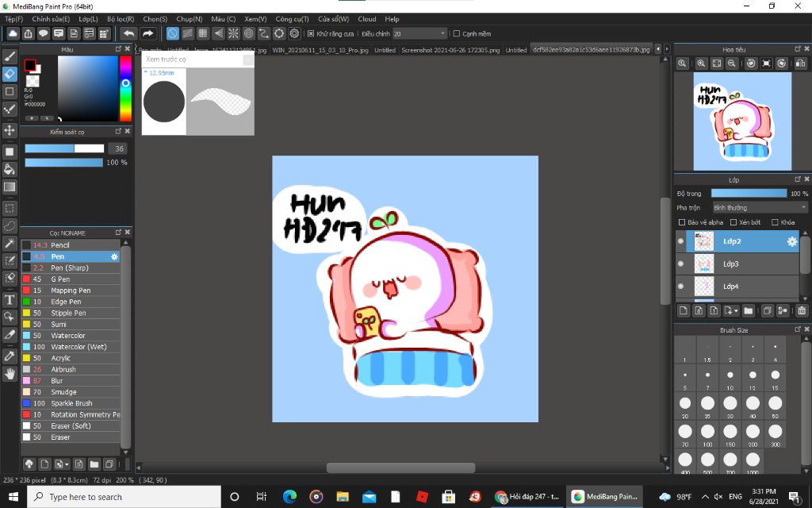The width and height of the screenshot is (812, 508).
Task: Select the rectangular Selection tool
Action: click(x=10, y=209)
